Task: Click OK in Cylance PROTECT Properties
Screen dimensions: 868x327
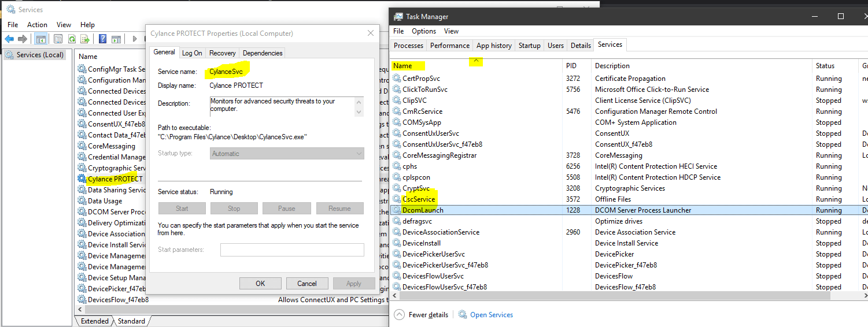Action: (260, 284)
